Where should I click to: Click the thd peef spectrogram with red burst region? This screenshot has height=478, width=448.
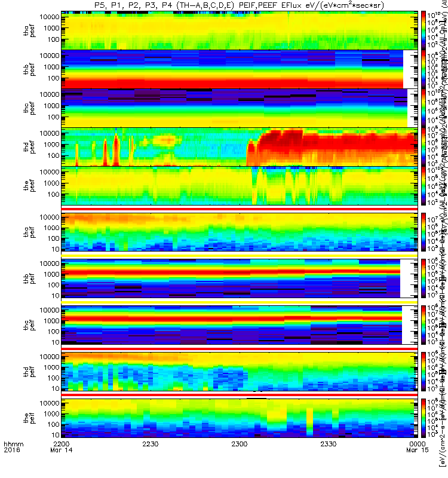point(240,147)
